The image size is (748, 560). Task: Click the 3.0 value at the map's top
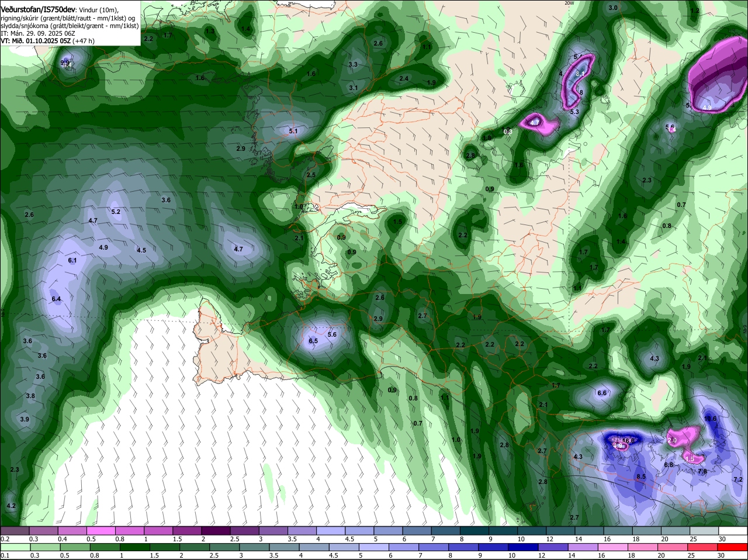pyautogui.click(x=612, y=8)
